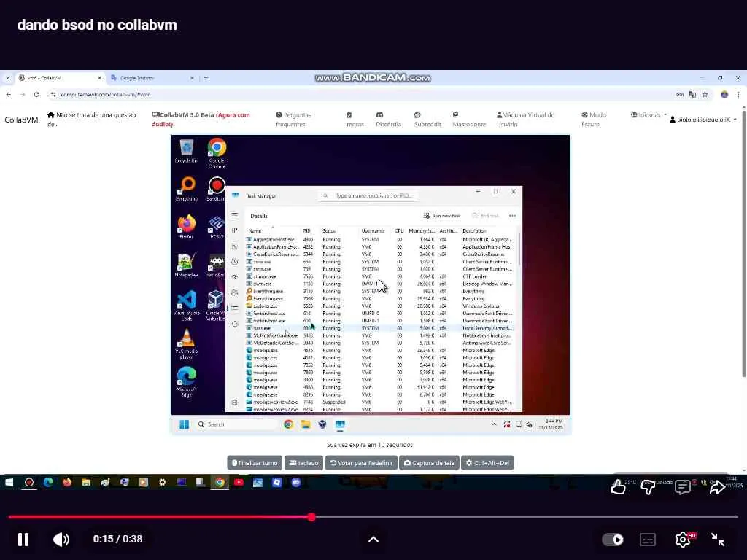Click the 0:15 / 0:38 time display
Viewport: 747px width, 560px height.
coord(117,539)
